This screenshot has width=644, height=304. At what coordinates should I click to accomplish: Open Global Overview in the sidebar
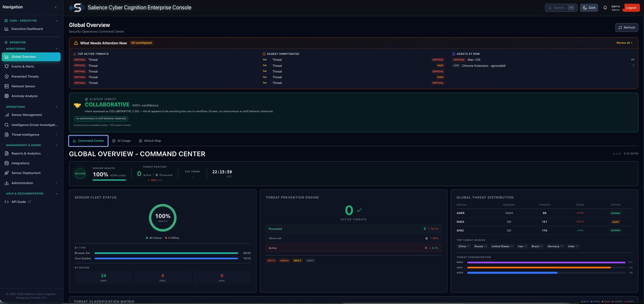[31, 57]
